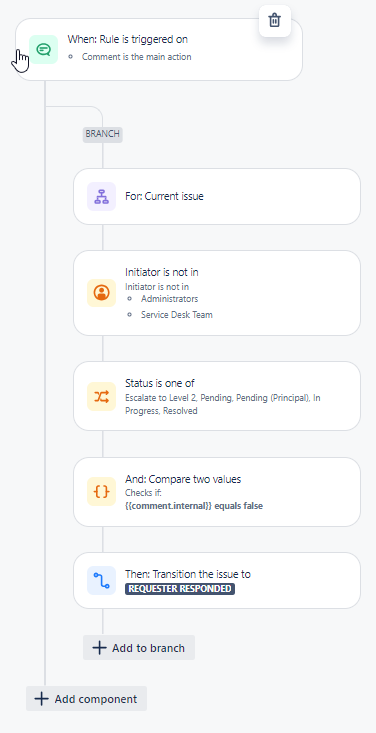Viewport: 376px width, 733px height.
Task: Click the BRANCH label tag
Action: click(x=102, y=134)
